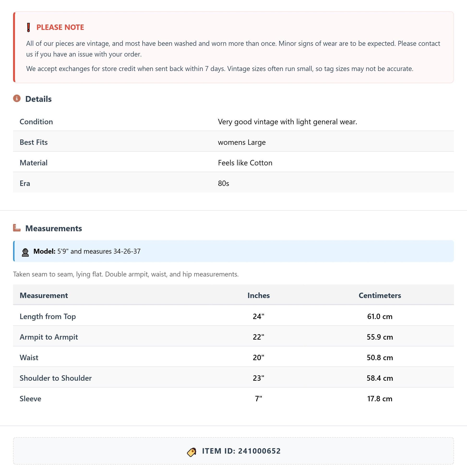Click the Model 5'9" measurements banner
The image size is (467, 476).
[x=233, y=251]
